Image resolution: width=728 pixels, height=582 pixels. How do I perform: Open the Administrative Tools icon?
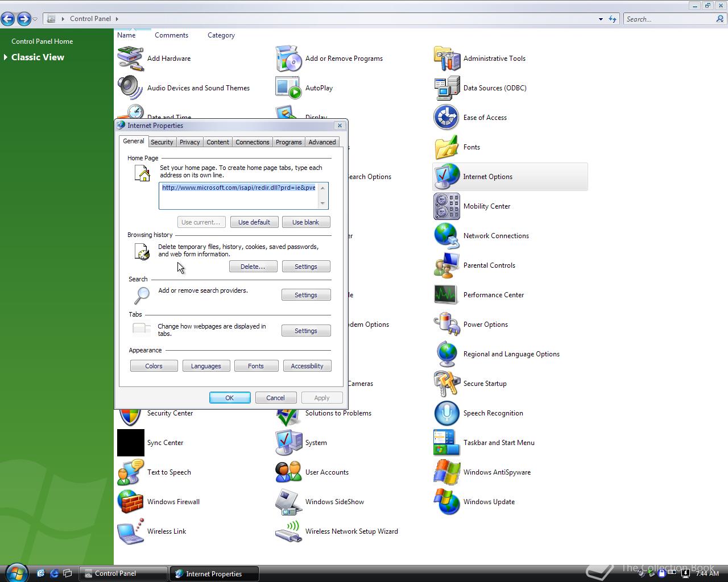(x=446, y=59)
